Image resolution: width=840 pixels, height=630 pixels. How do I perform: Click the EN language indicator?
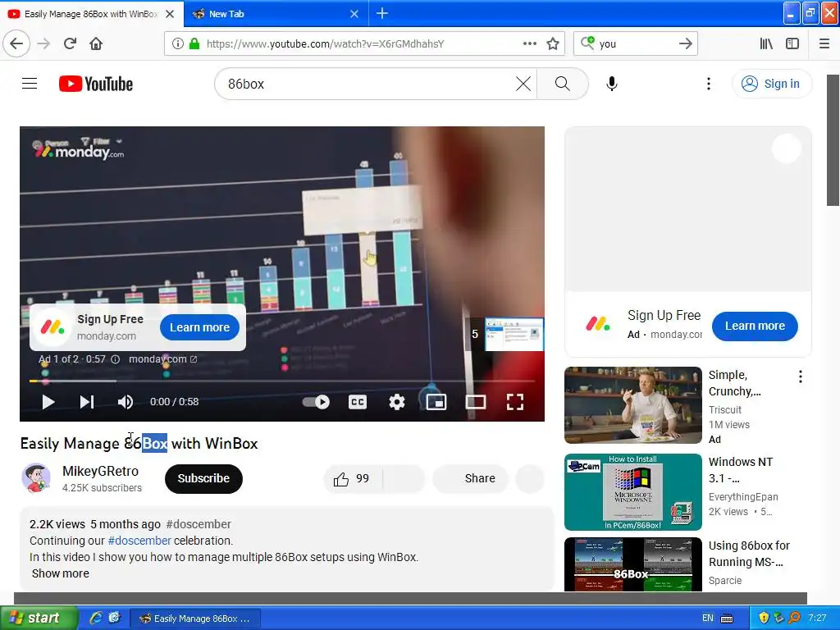point(708,619)
